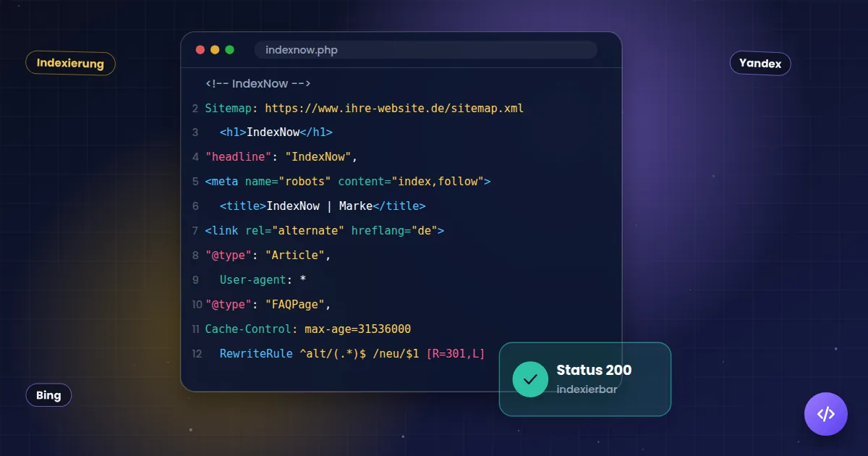Click the purple code brackets icon
Image resolution: width=868 pixels, height=456 pixels.
pyautogui.click(x=826, y=414)
